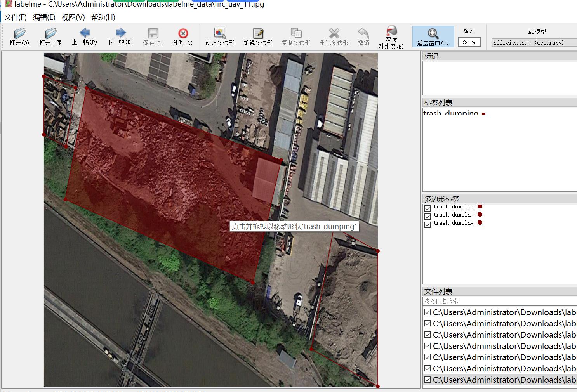The height and width of the screenshot is (392, 577).
Task: Toggle Fit Window (适应窗口) button
Action: (x=433, y=37)
